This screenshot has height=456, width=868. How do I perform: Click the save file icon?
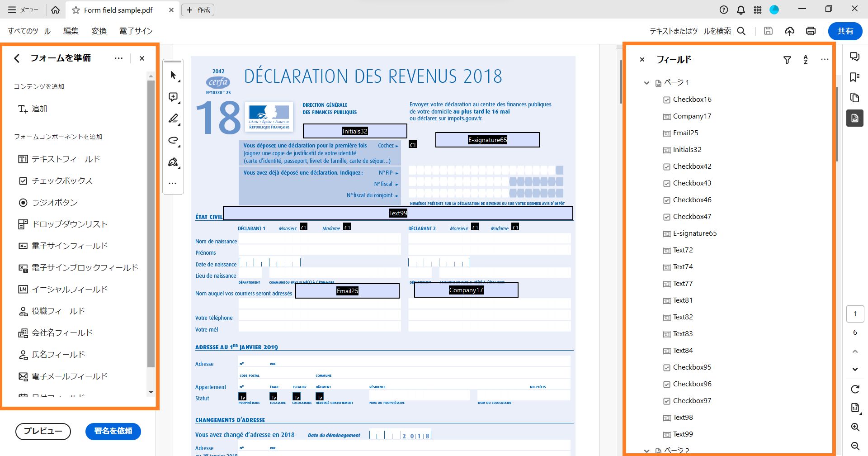tap(768, 31)
